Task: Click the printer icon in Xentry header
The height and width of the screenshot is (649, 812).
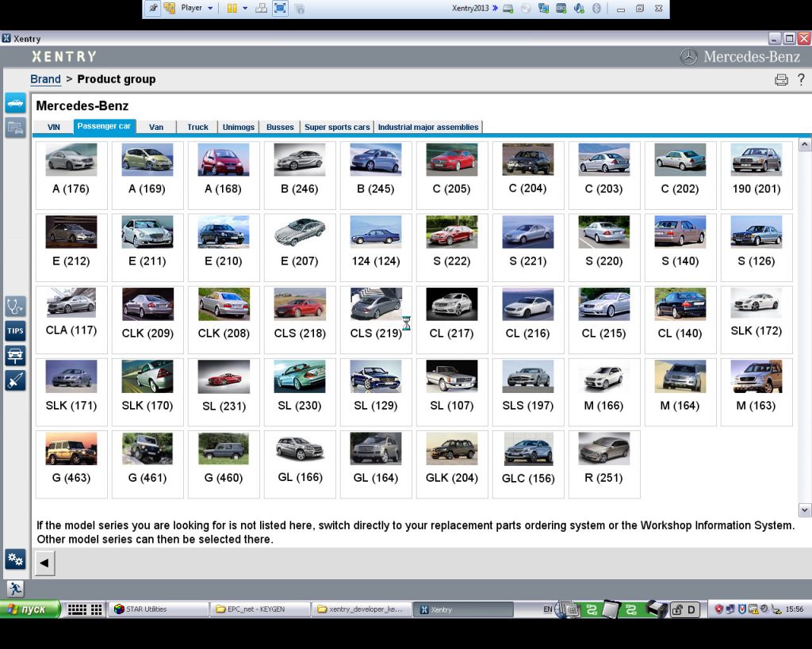Action: click(x=781, y=80)
